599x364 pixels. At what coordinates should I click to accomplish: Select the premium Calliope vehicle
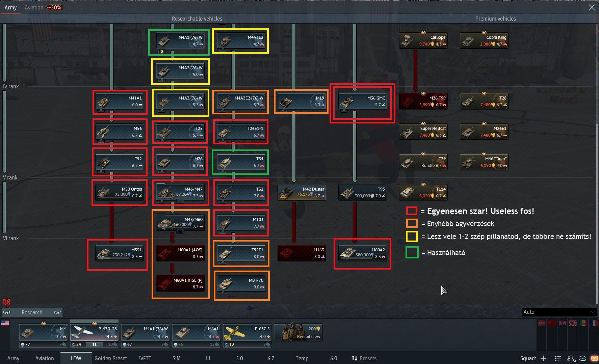point(423,41)
